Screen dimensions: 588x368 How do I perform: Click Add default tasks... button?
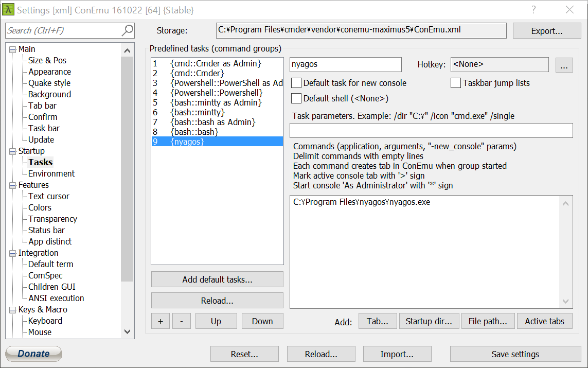(x=217, y=279)
